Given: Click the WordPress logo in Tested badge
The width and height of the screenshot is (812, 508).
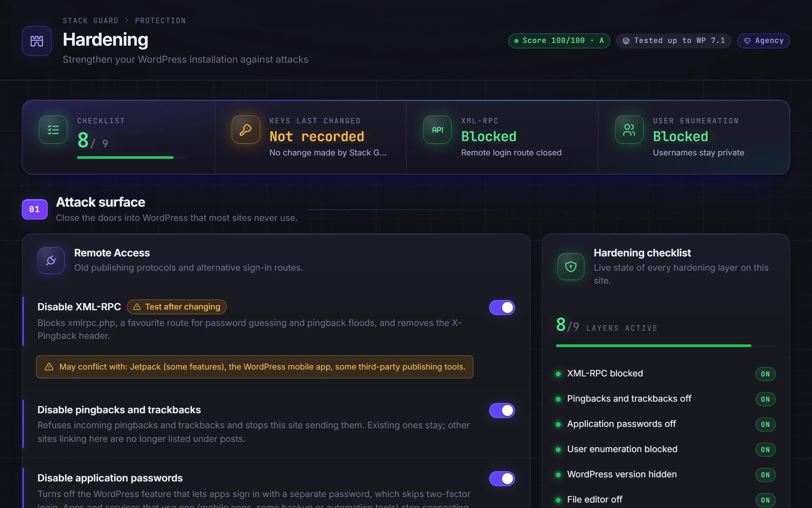Looking at the screenshot, I should click(x=626, y=41).
